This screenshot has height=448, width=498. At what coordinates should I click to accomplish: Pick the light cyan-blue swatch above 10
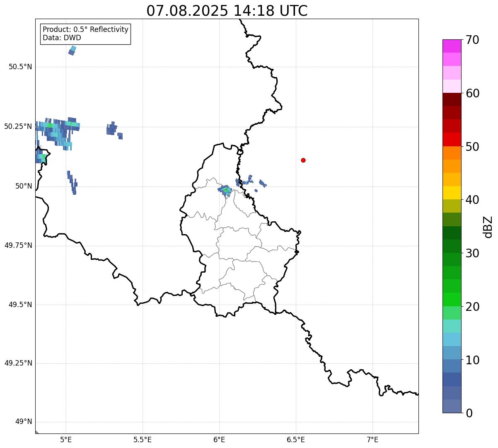point(452,339)
